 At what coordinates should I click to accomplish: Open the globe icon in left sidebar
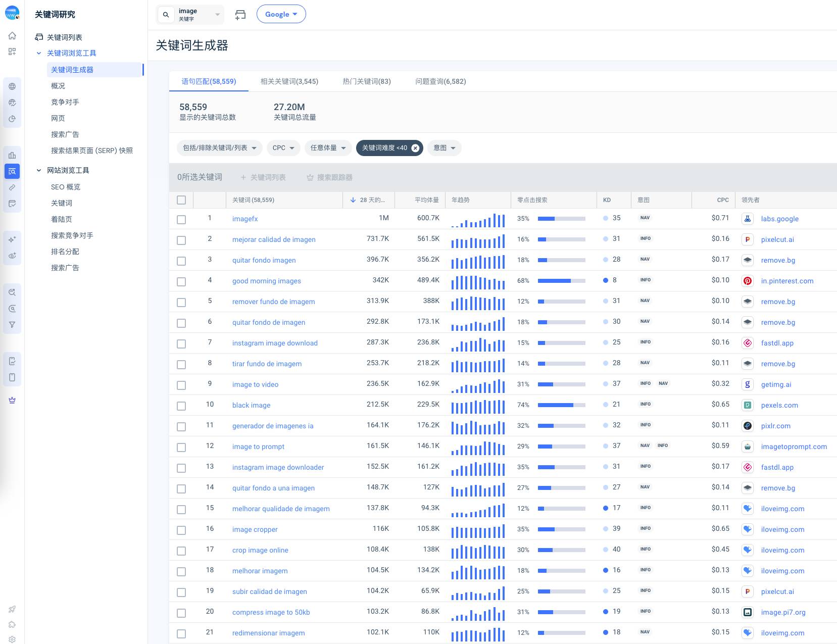click(x=12, y=86)
